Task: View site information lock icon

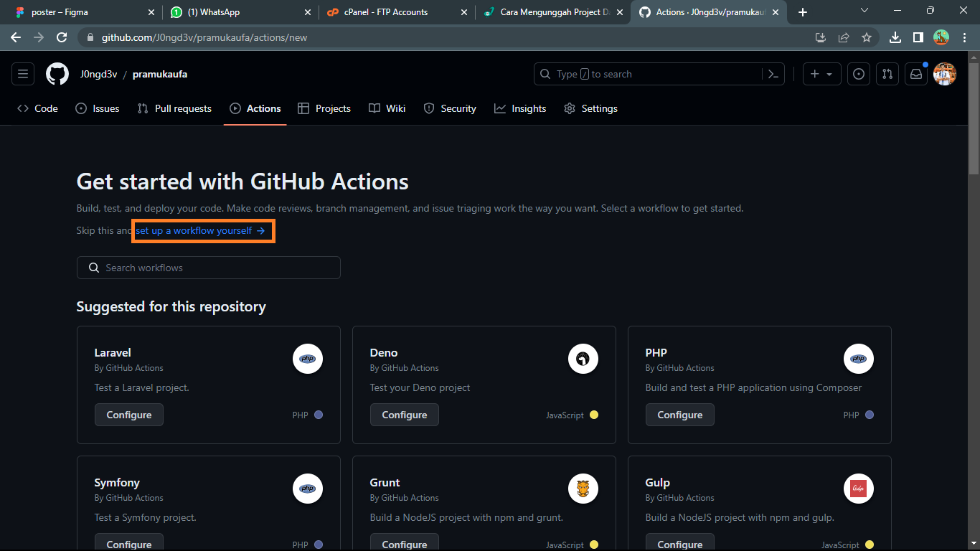Action: coord(90,37)
